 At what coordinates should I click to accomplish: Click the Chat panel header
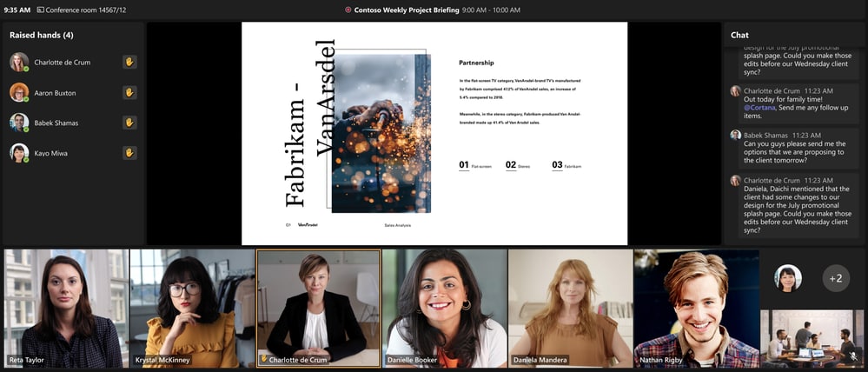(739, 35)
